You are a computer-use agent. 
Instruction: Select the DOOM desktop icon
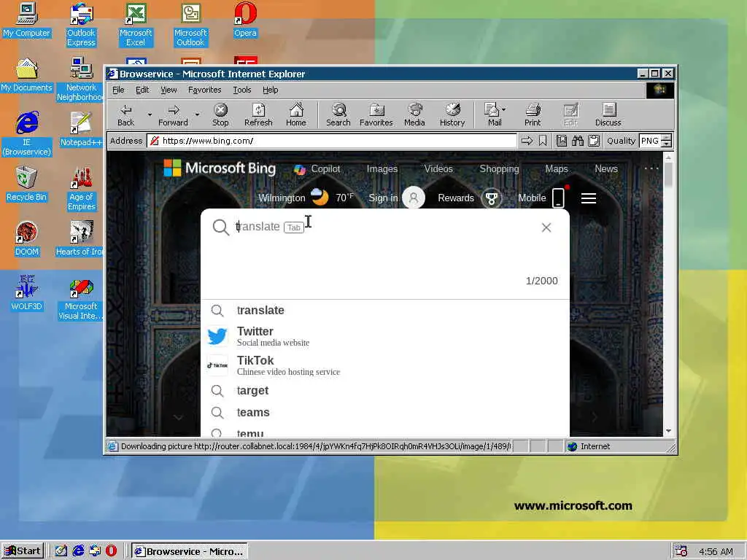click(26, 238)
